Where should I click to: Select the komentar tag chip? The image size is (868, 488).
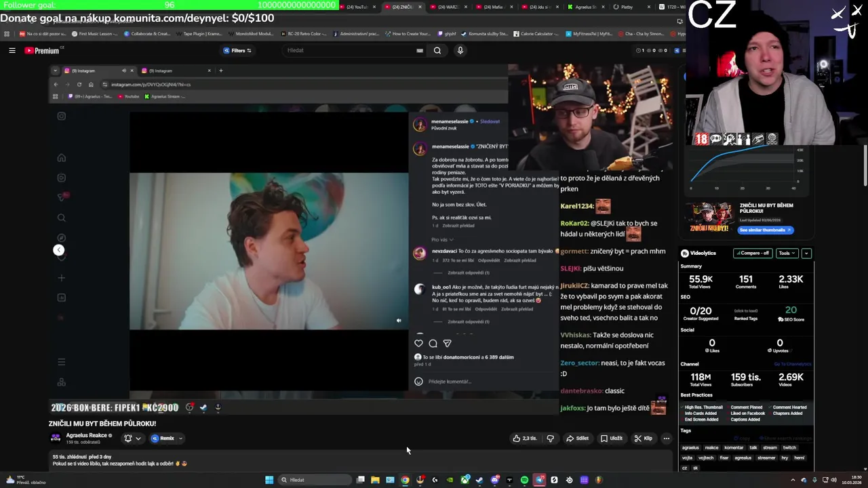pos(734,447)
